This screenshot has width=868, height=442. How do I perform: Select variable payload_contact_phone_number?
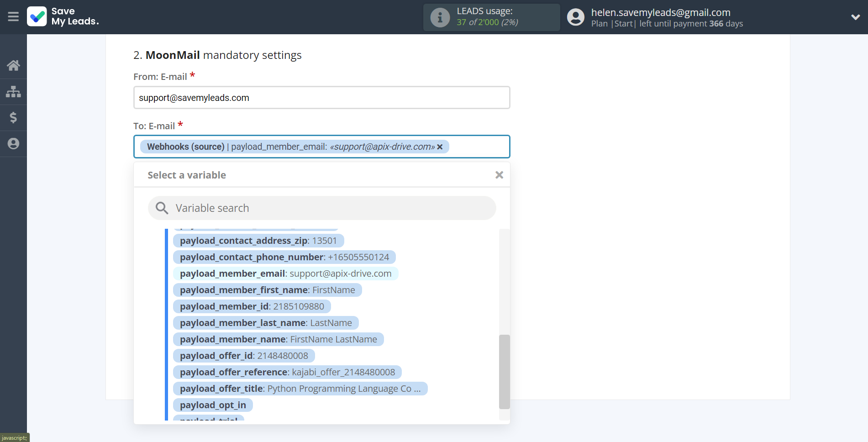pos(284,257)
